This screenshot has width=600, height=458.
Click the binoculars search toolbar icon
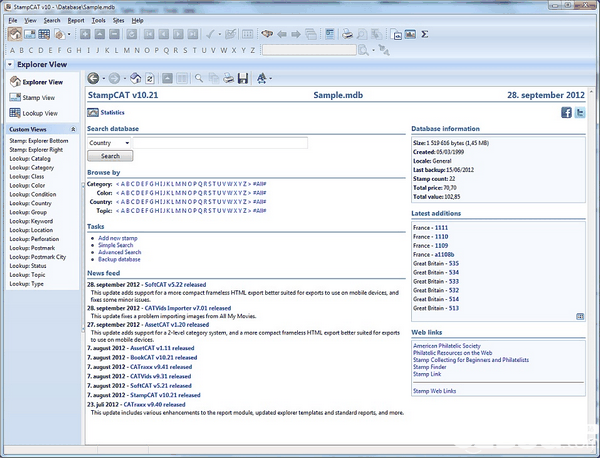[267, 34]
